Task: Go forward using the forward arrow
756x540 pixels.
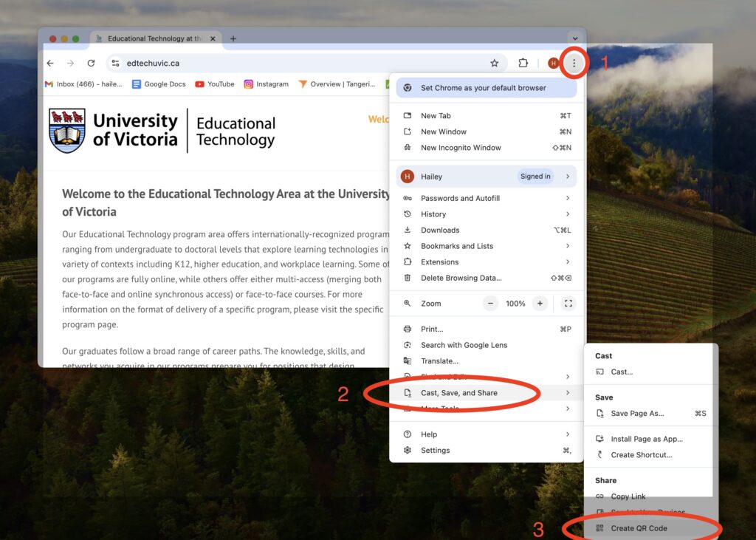Action: tap(70, 64)
